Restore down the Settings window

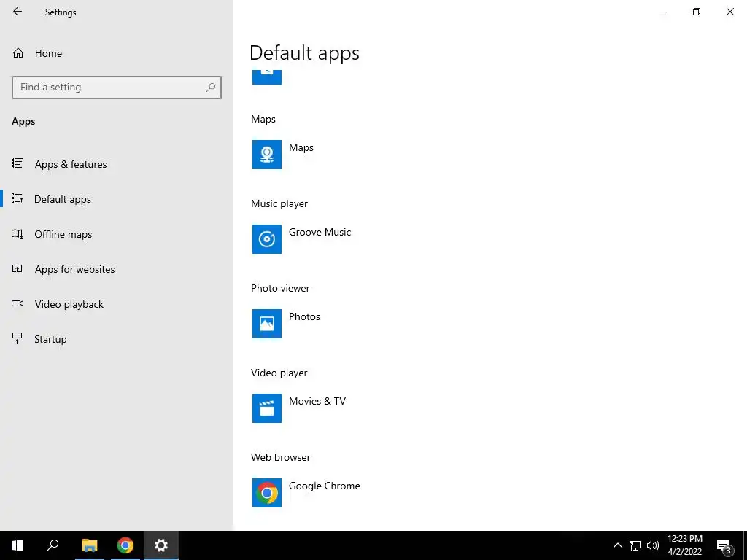(697, 12)
